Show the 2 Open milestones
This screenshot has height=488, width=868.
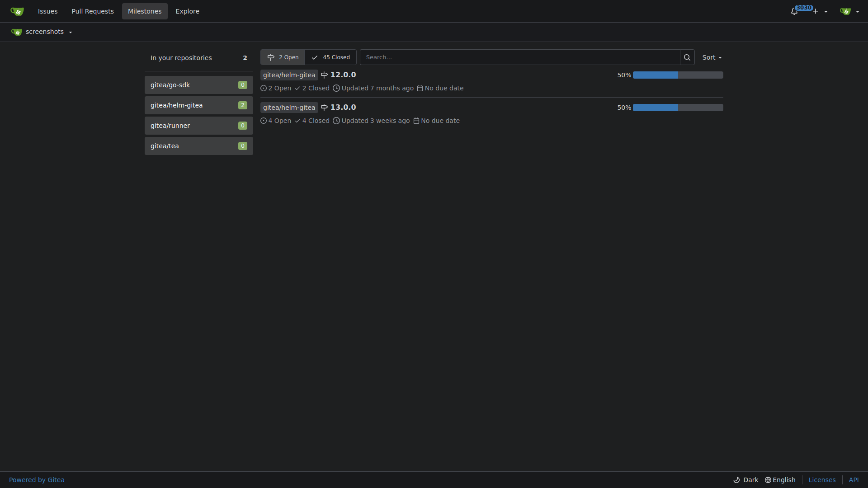tap(283, 57)
